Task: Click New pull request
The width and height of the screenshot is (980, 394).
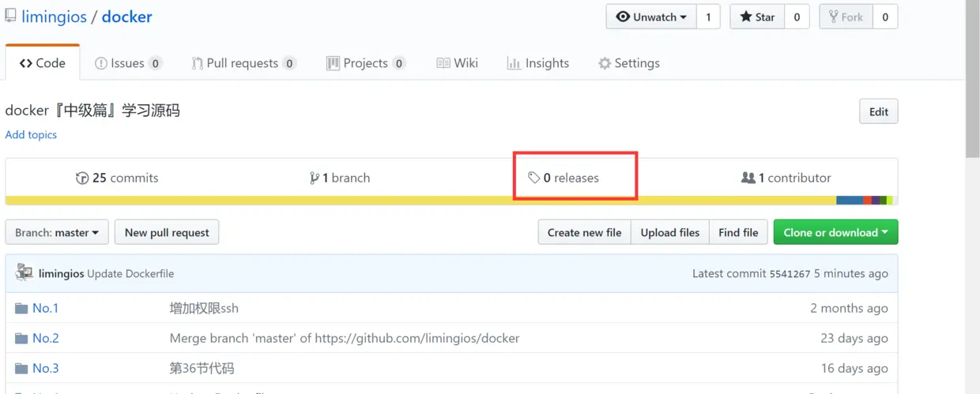Action: point(167,232)
